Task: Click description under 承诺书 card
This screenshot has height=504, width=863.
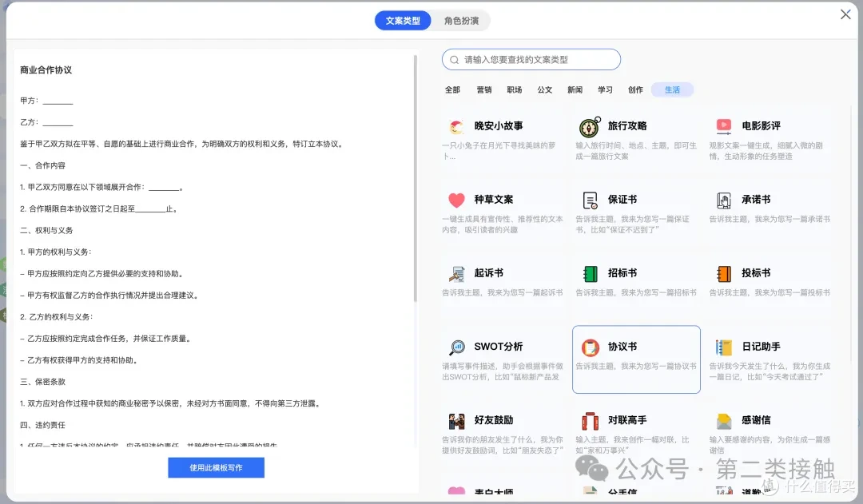Action: point(770,219)
